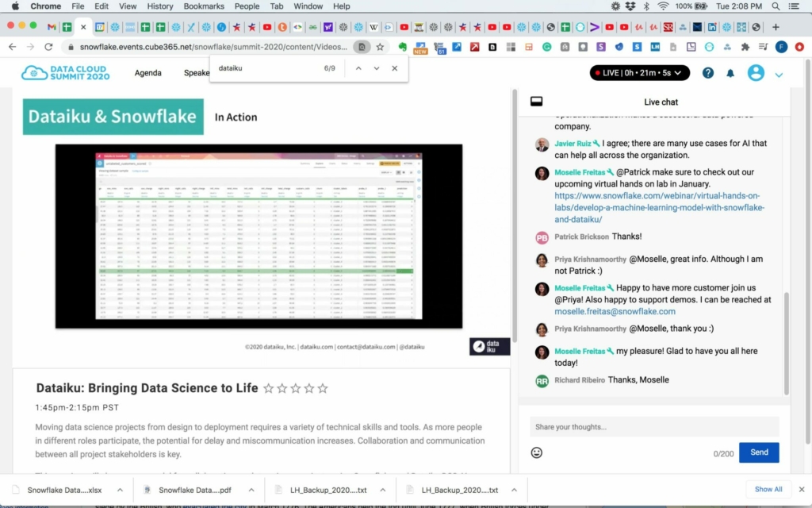Switch to the Google Calendar tab
This screenshot has height=508, width=812.
[99, 27]
